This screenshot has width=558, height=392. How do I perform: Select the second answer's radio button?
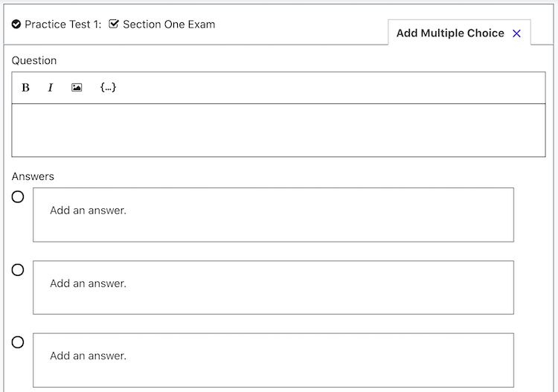pos(18,270)
